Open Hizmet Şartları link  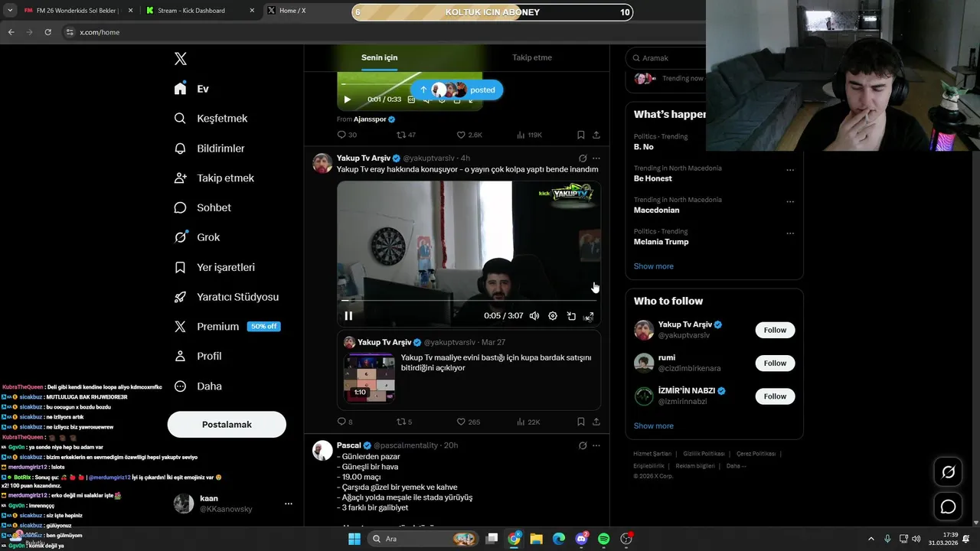(653, 454)
